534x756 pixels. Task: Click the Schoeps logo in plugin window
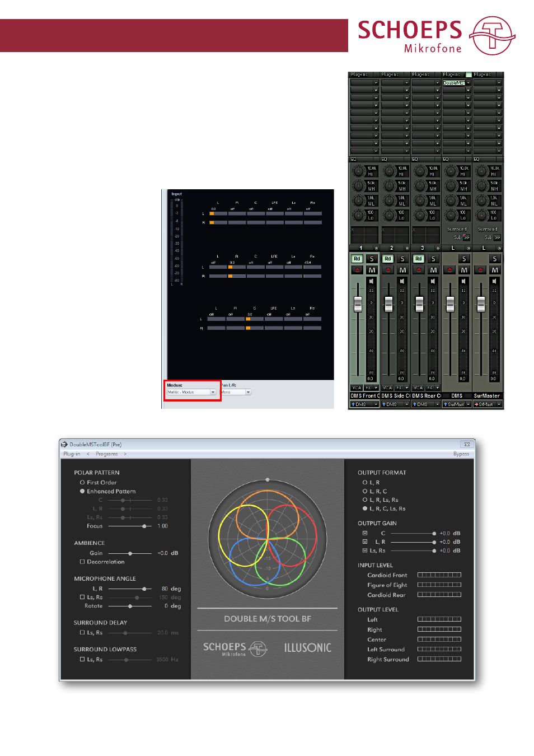pyautogui.click(x=235, y=648)
